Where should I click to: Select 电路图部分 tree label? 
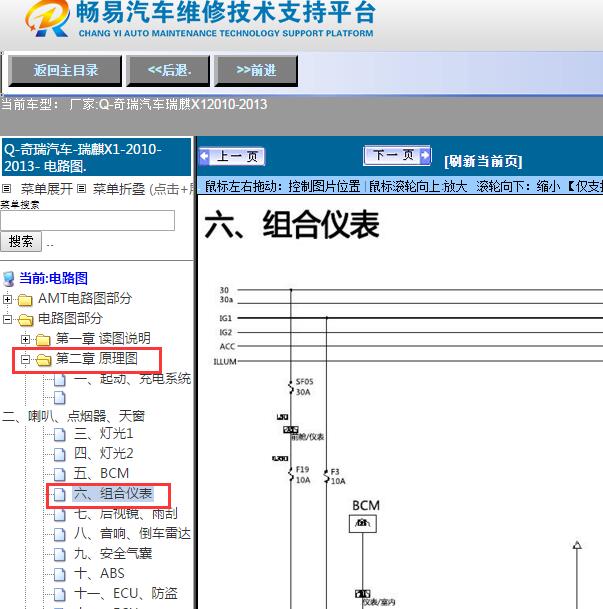coord(70,318)
